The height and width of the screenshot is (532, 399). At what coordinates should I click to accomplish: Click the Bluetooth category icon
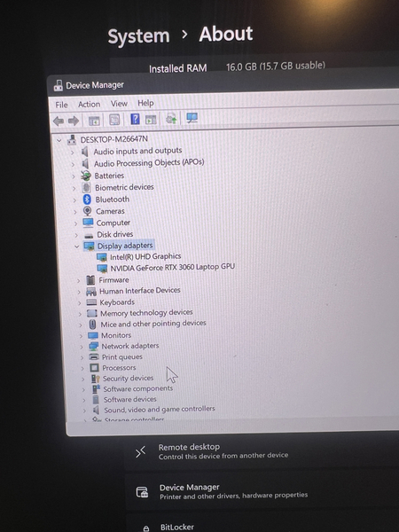pyautogui.click(x=87, y=199)
